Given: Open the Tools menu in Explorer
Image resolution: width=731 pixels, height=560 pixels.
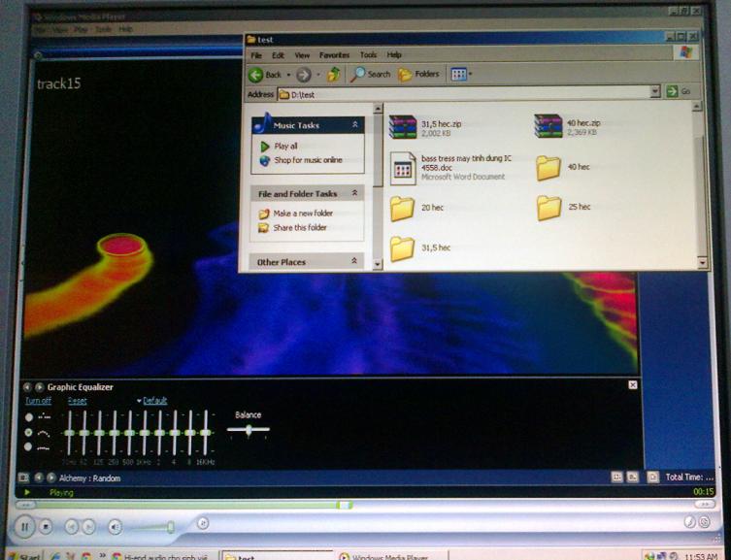Looking at the screenshot, I should click(x=368, y=55).
